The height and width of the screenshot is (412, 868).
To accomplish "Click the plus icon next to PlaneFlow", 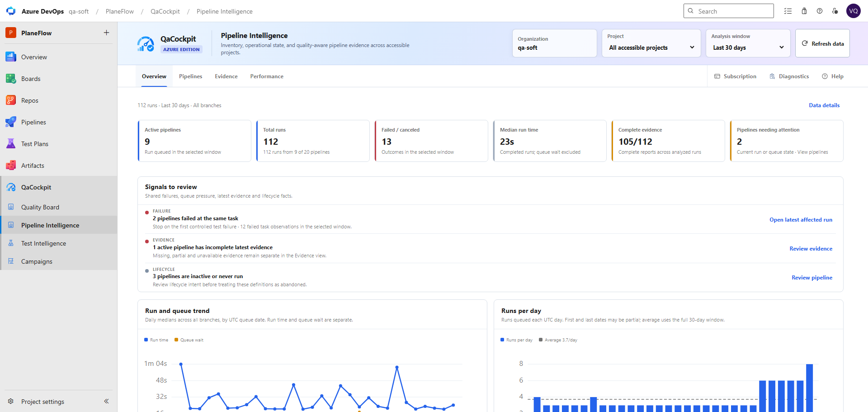I will click(106, 33).
